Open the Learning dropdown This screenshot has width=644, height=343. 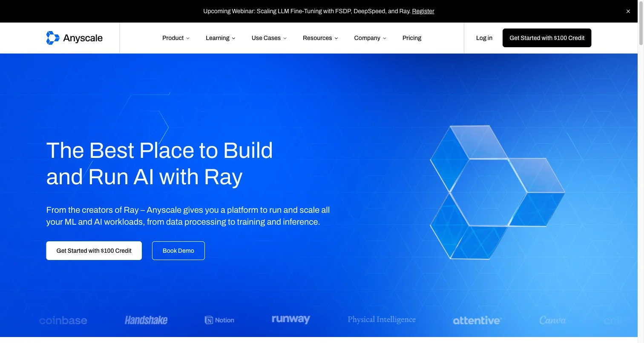(x=220, y=37)
